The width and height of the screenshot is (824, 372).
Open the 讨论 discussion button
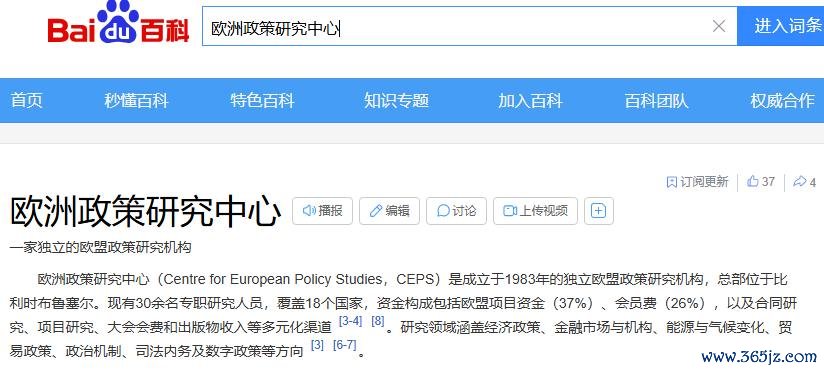(456, 211)
